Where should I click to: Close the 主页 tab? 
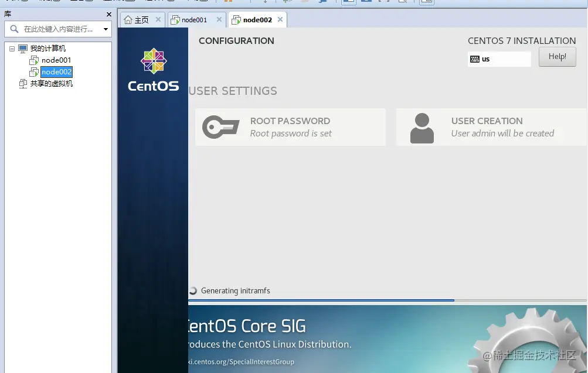(x=158, y=19)
